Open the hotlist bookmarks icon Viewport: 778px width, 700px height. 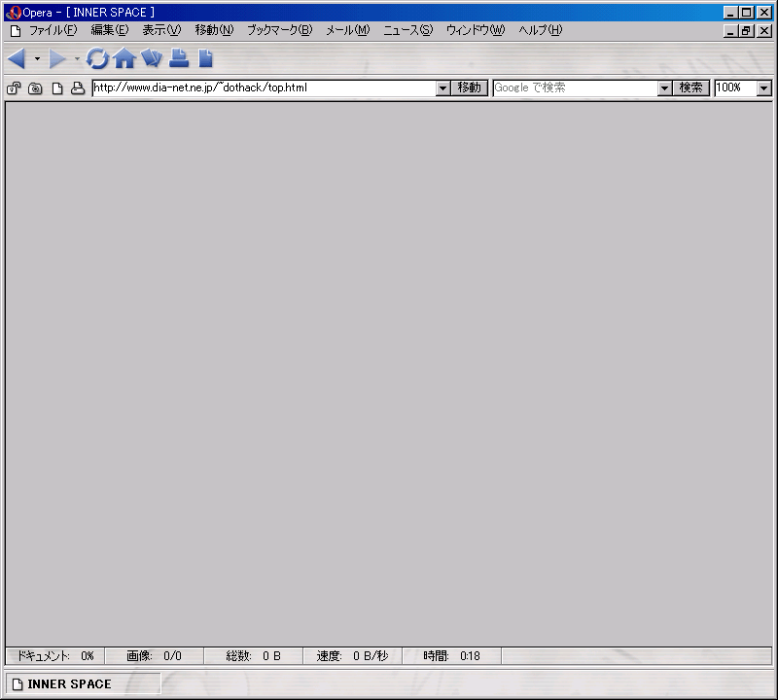(x=152, y=58)
